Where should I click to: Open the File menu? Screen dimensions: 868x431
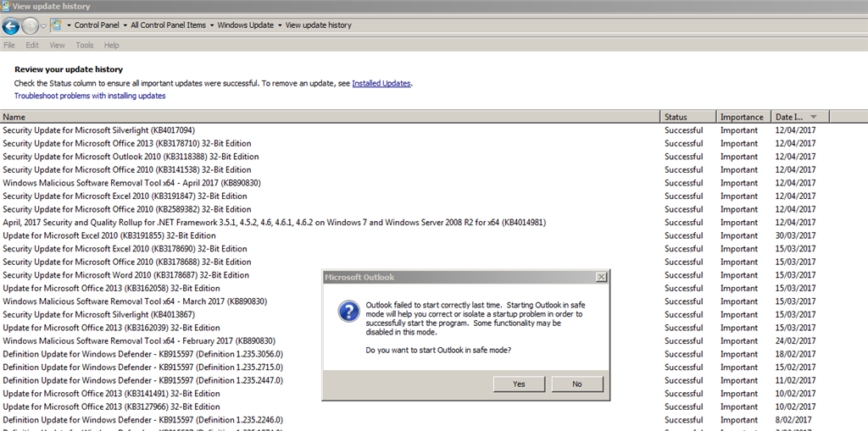point(9,46)
